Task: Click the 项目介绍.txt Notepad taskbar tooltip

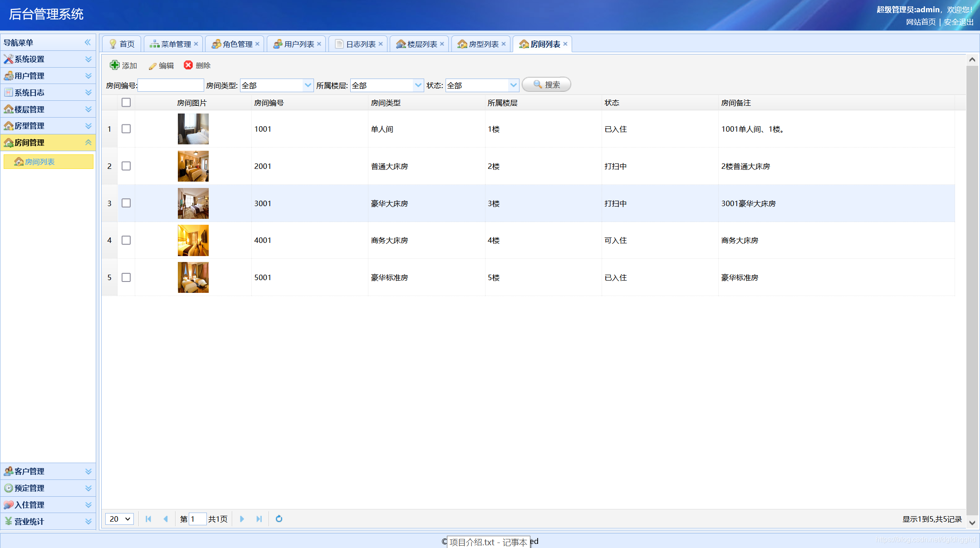Action: [488, 542]
